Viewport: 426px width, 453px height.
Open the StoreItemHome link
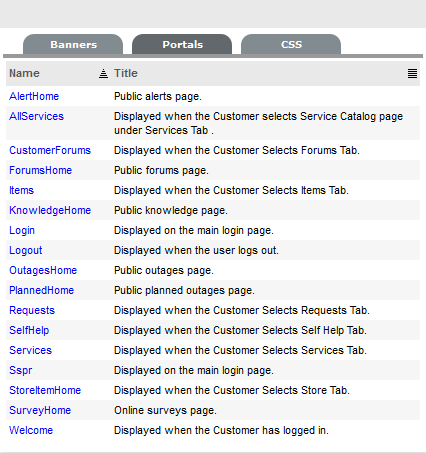click(x=45, y=390)
